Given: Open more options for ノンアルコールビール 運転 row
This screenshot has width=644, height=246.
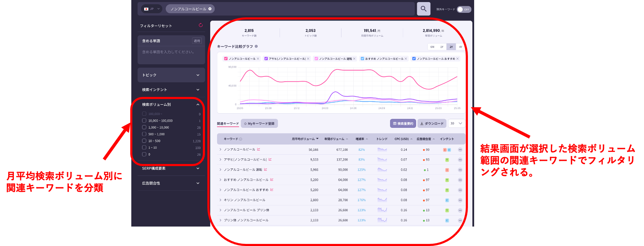Looking at the screenshot, I should coord(460,170).
